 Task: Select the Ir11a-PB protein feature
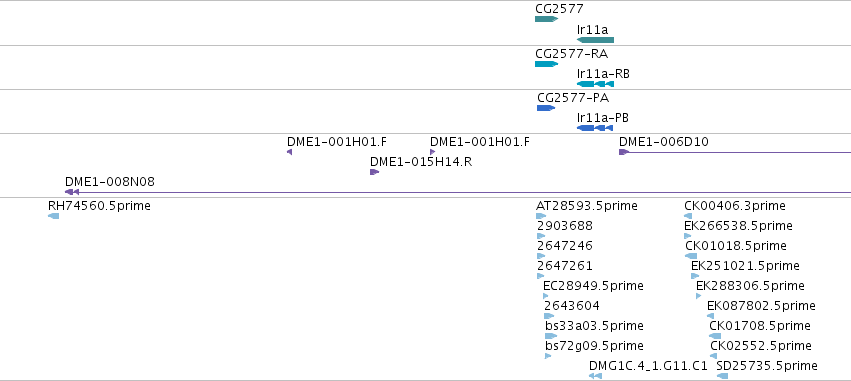[595, 128]
